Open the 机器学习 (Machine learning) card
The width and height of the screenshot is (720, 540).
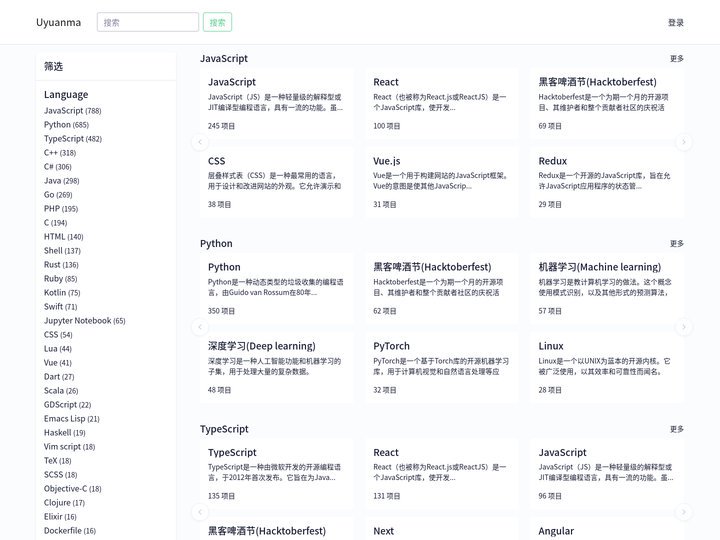tap(608, 288)
